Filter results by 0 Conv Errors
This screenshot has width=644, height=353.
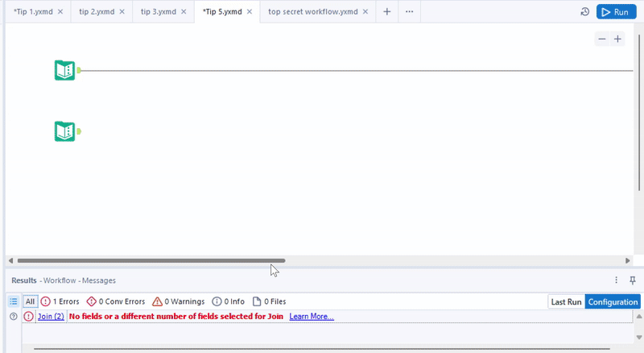click(116, 301)
